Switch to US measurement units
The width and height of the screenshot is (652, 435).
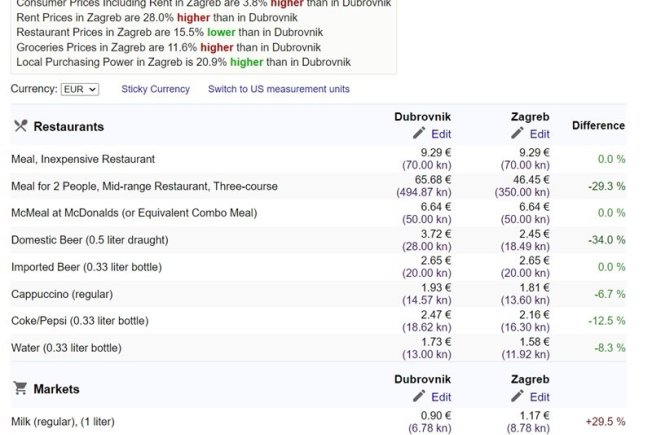[278, 89]
